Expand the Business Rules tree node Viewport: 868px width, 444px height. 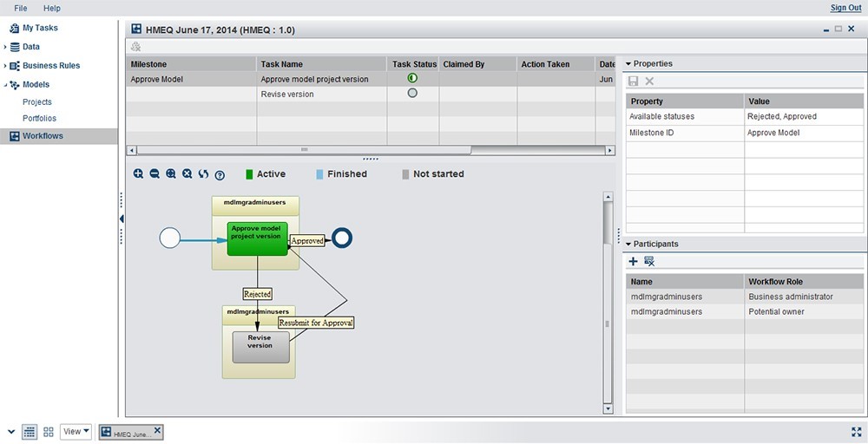4,66
